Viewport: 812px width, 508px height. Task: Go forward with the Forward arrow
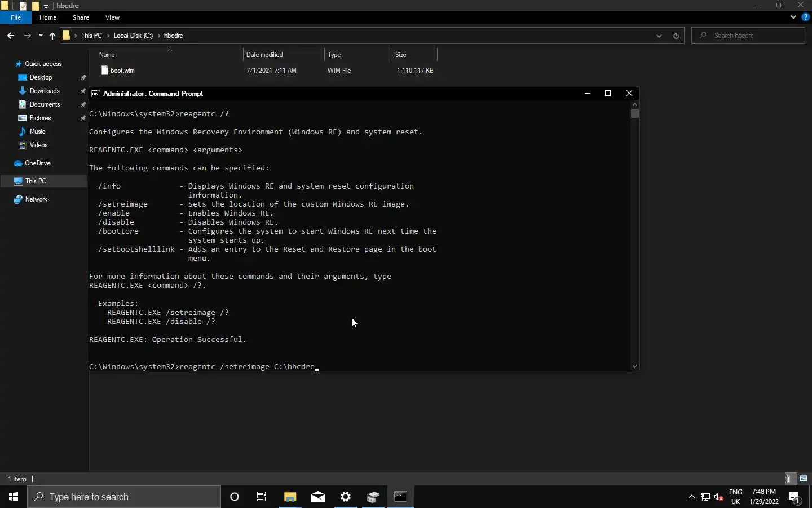(x=27, y=36)
